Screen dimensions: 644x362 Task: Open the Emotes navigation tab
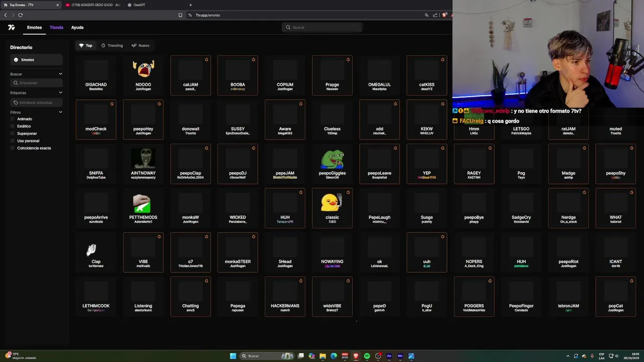click(34, 28)
